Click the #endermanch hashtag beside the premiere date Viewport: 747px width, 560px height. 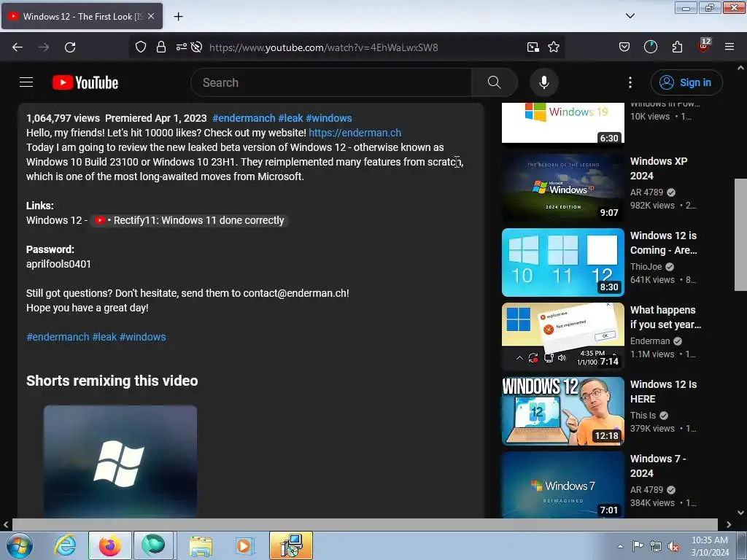click(244, 118)
